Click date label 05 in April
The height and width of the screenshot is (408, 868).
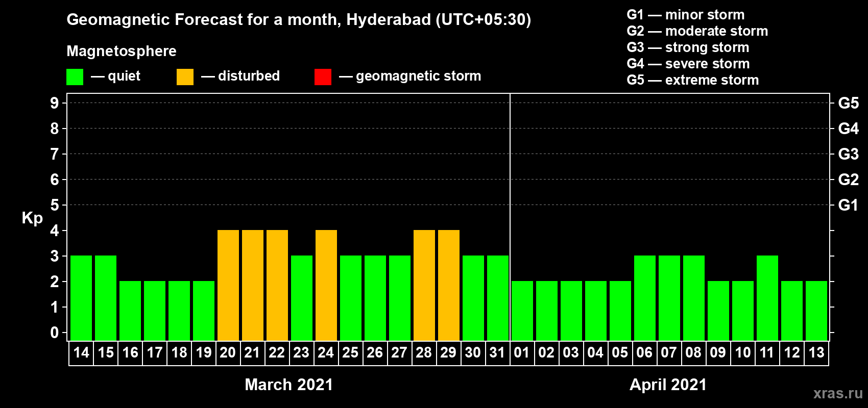620,352
